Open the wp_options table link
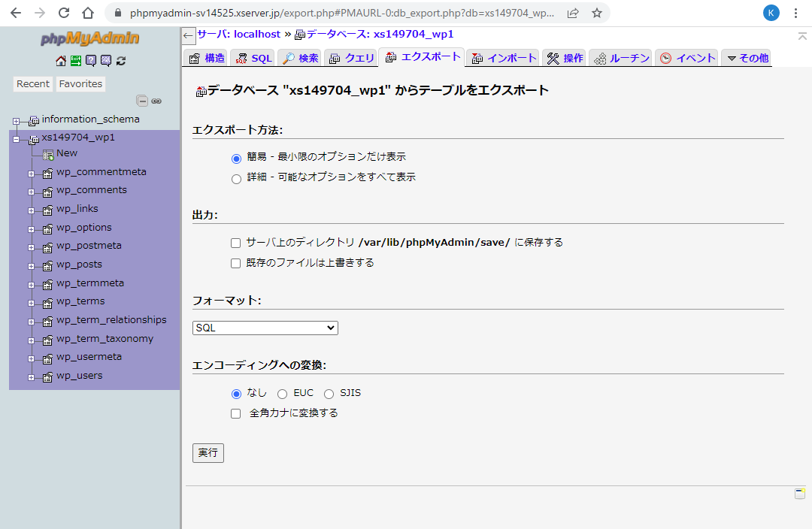Image resolution: width=812 pixels, height=529 pixels. tap(83, 228)
